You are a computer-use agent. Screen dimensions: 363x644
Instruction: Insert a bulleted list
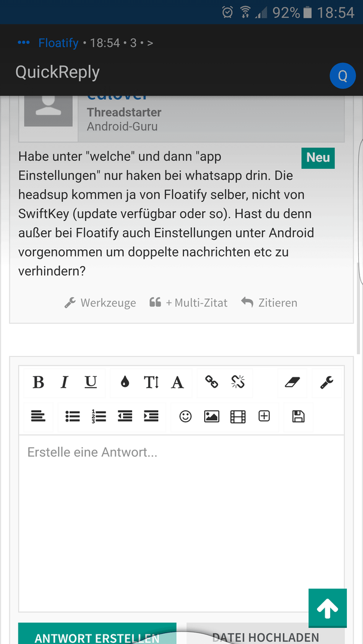(73, 417)
